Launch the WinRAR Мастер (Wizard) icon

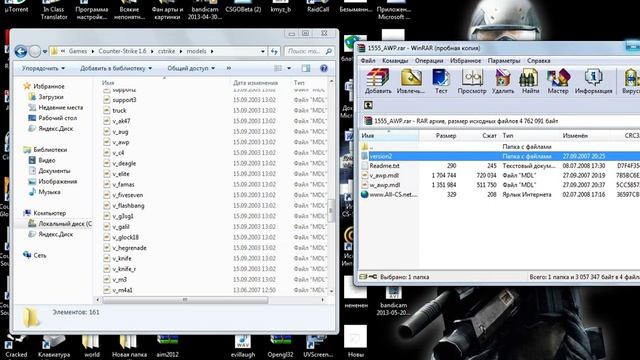click(x=558, y=81)
